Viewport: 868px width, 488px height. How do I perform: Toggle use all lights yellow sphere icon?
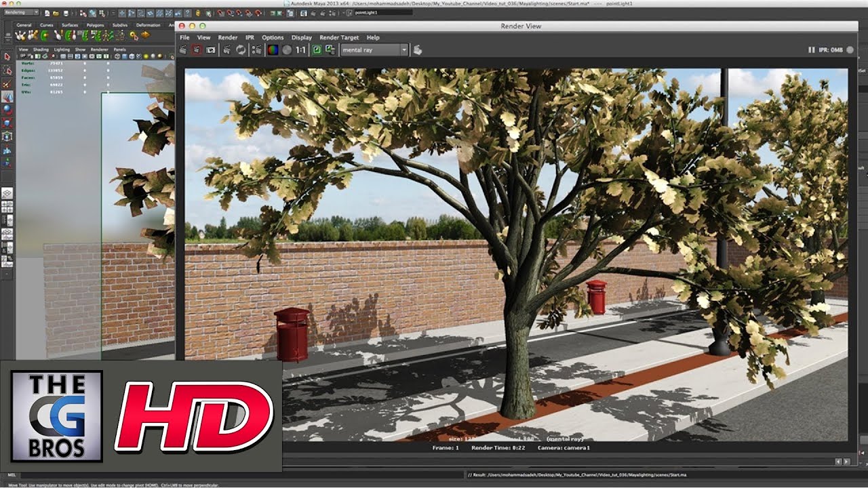146,56
